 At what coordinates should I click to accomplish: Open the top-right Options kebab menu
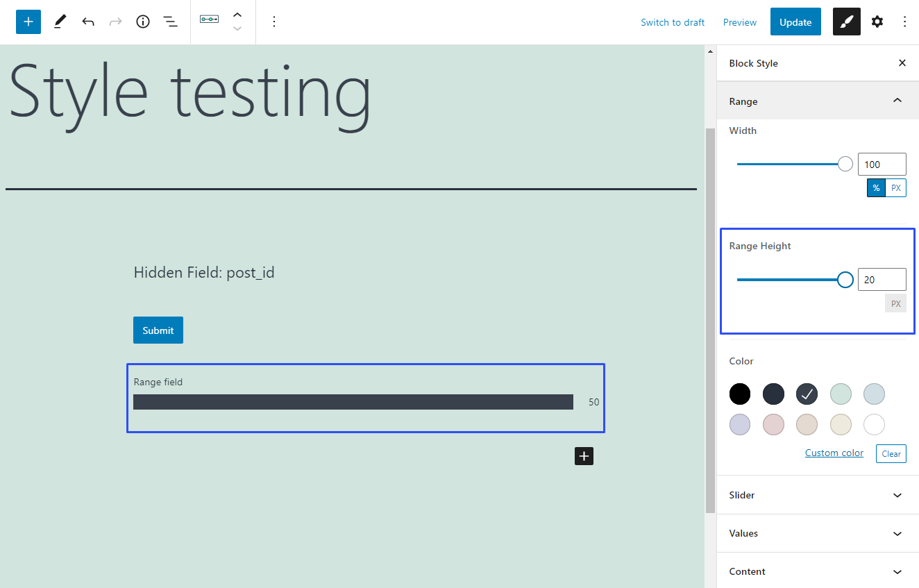(904, 22)
